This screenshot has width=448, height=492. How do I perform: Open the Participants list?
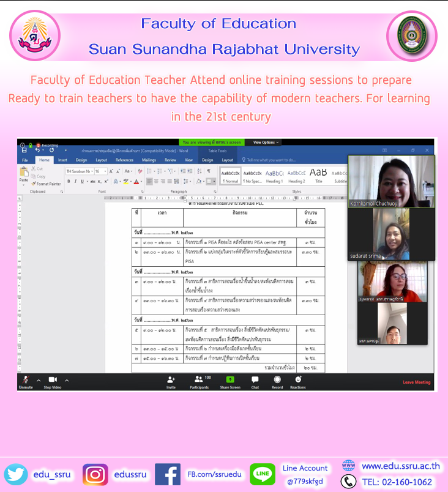tap(198, 379)
